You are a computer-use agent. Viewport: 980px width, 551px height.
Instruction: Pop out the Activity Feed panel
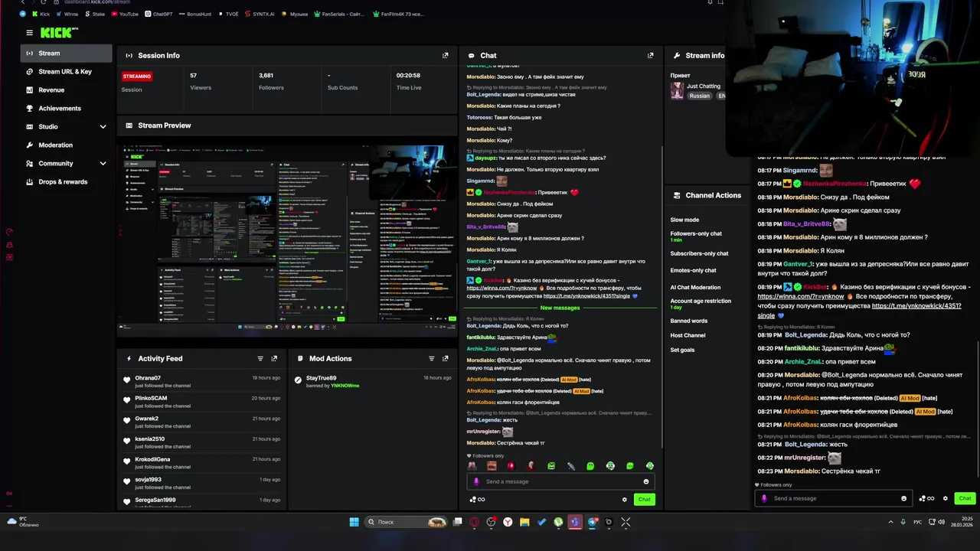click(274, 358)
